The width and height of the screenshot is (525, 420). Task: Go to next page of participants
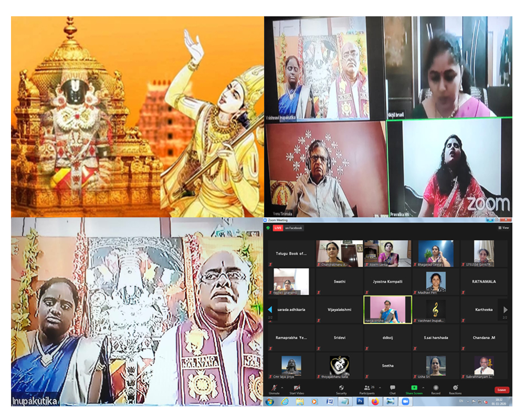click(505, 310)
